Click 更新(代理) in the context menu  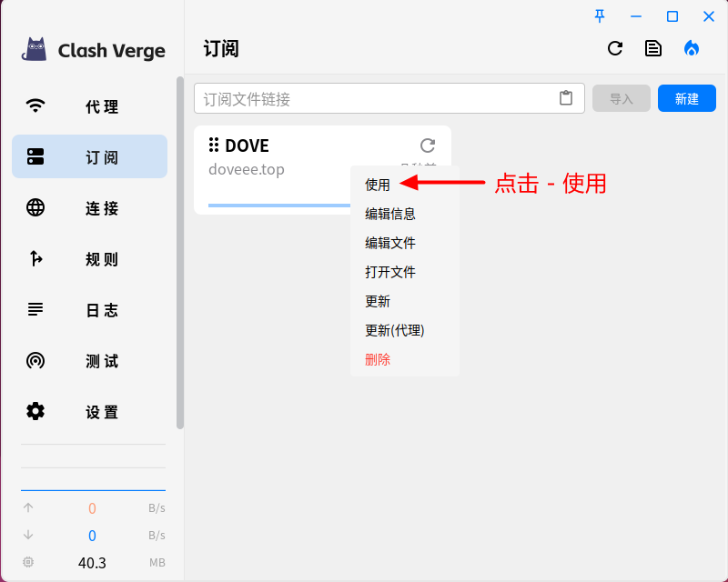point(405,330)
